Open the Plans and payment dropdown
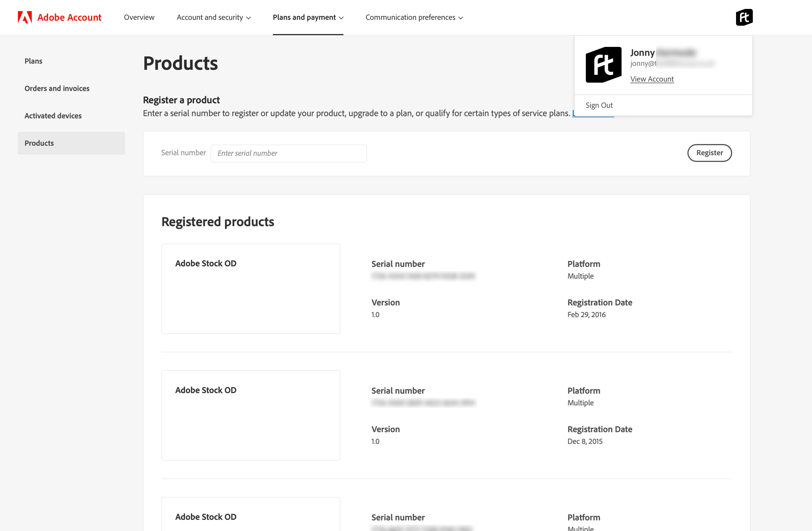812x531 pixels. [x=308, y=17]
